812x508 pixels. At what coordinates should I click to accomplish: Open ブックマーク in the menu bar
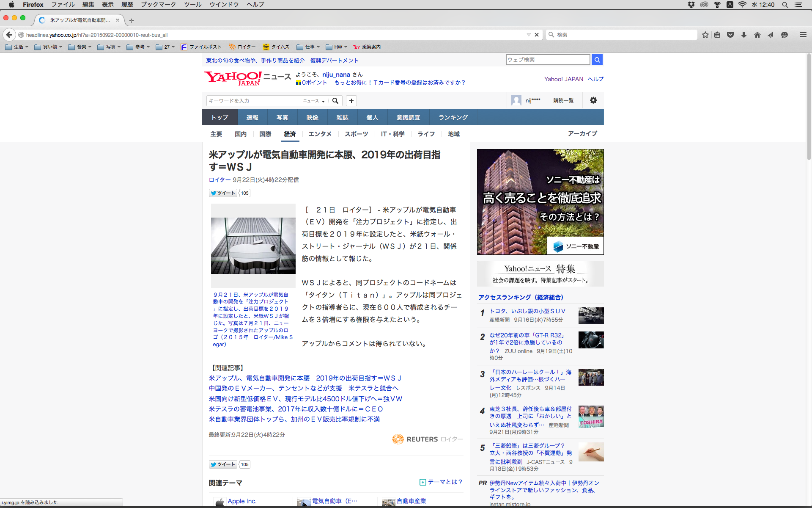pyautogui.click(x=158, y=4)
